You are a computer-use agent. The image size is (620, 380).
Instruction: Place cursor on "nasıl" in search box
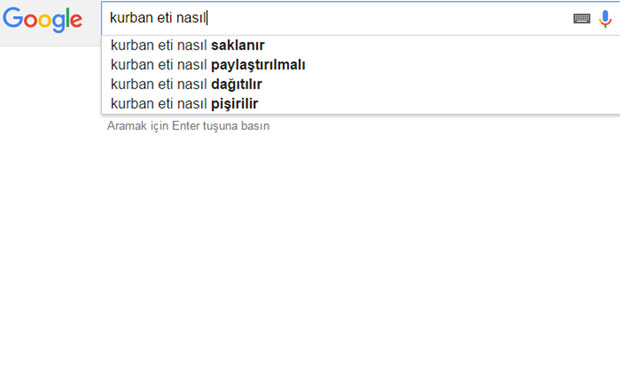coord(191,18)
